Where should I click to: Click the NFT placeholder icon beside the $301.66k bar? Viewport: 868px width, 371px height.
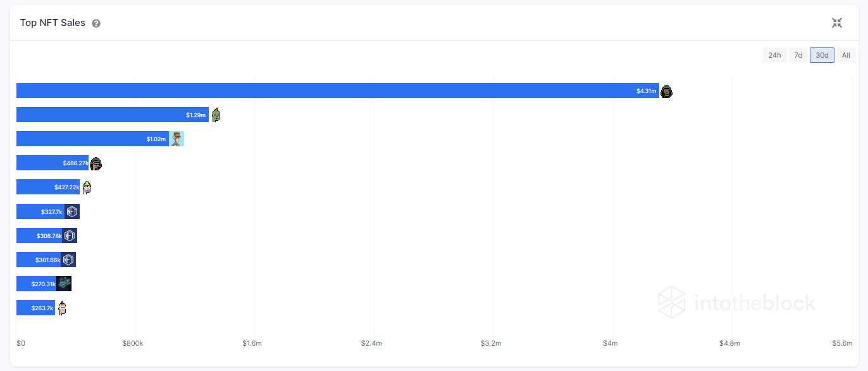point(68,260)
